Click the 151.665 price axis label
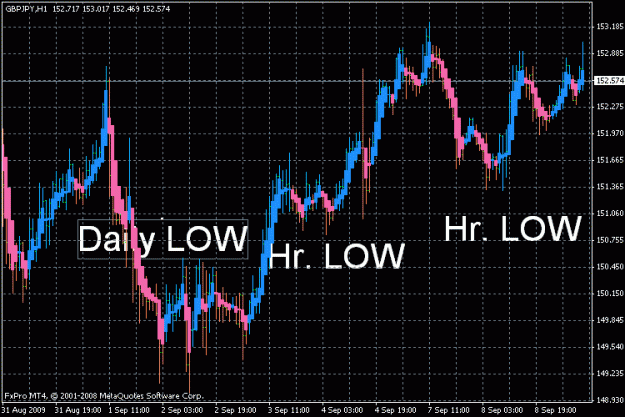625x417 pixels. pyautogui.click(x=610, y=160)
